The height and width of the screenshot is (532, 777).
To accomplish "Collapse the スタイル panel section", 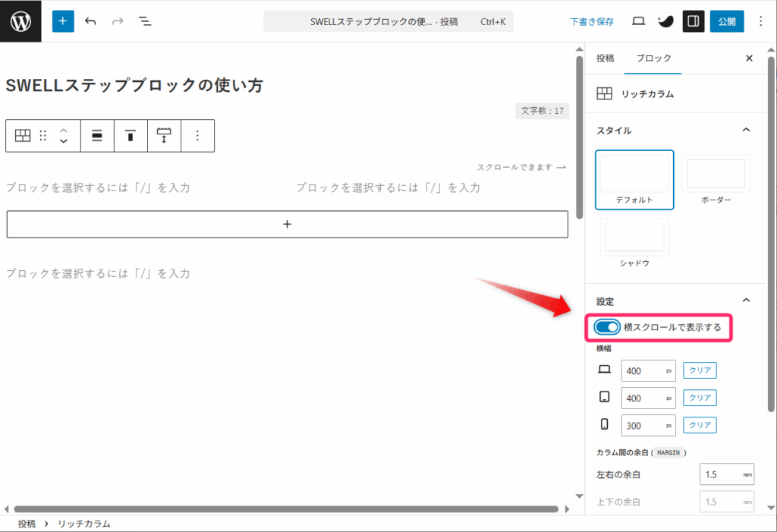I will click(746, 131).
